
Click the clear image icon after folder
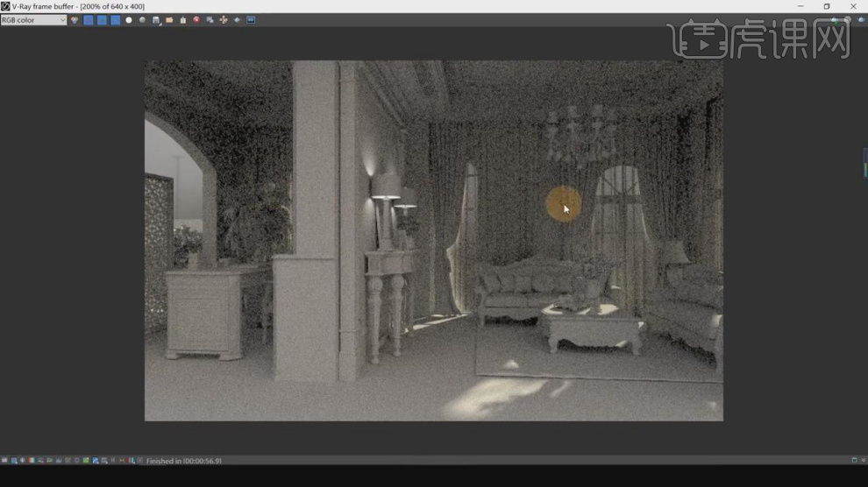[x=183, y=20]
